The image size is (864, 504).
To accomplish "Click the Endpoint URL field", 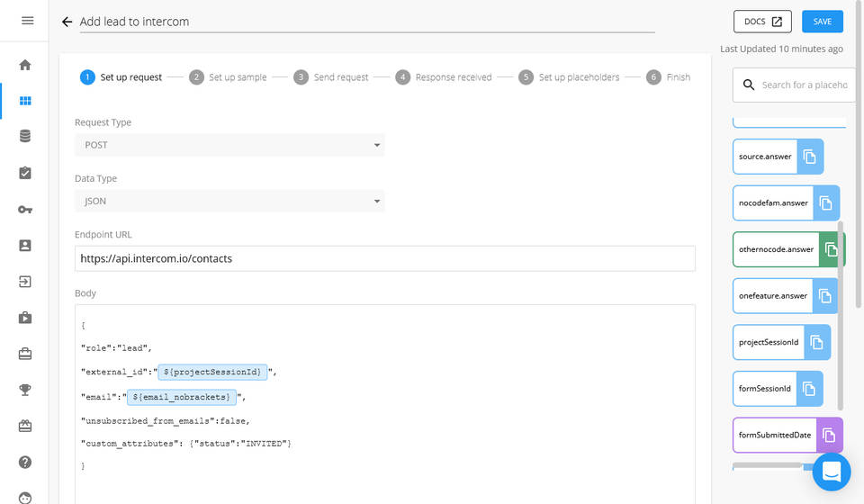I will click(384, 258).
